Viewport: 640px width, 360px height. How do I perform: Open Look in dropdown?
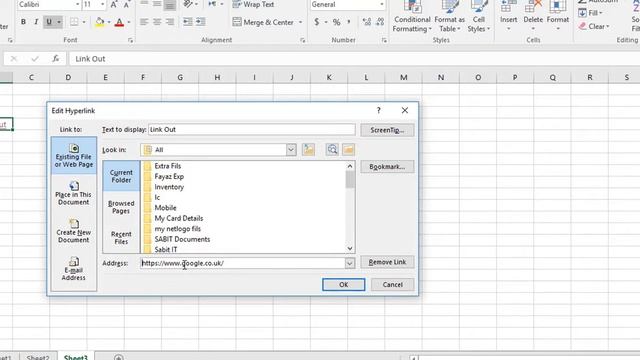(x=291, y=150)
